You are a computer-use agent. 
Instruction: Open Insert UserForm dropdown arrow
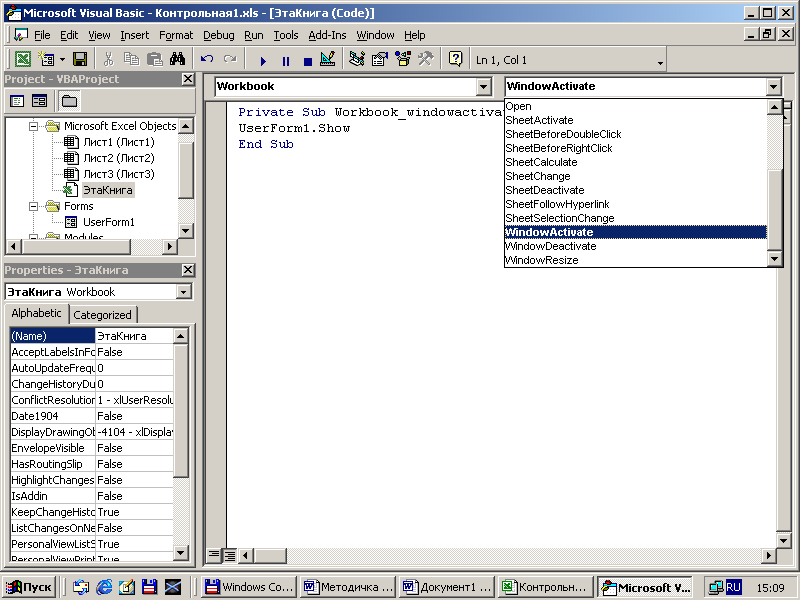(x=62, y=60)
